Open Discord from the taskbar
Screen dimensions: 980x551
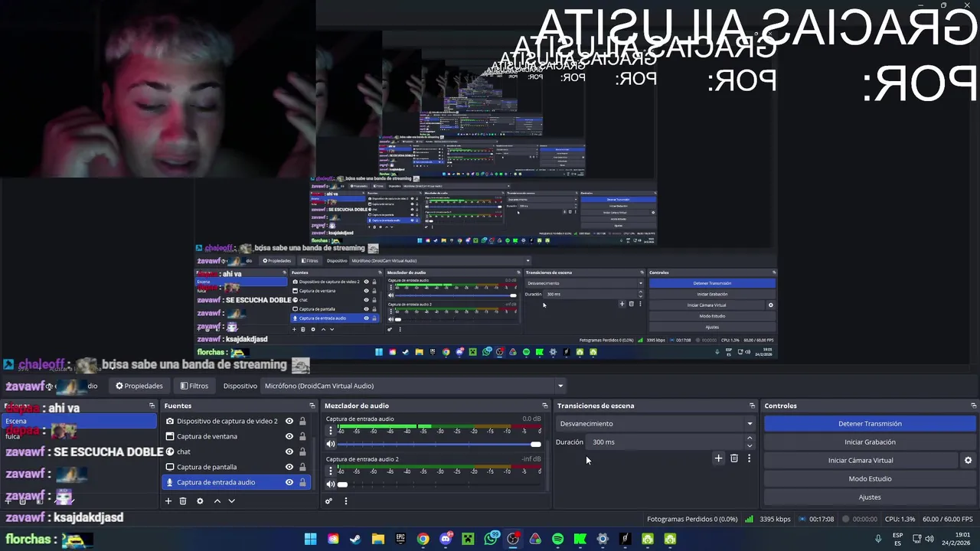pos(446,539)
